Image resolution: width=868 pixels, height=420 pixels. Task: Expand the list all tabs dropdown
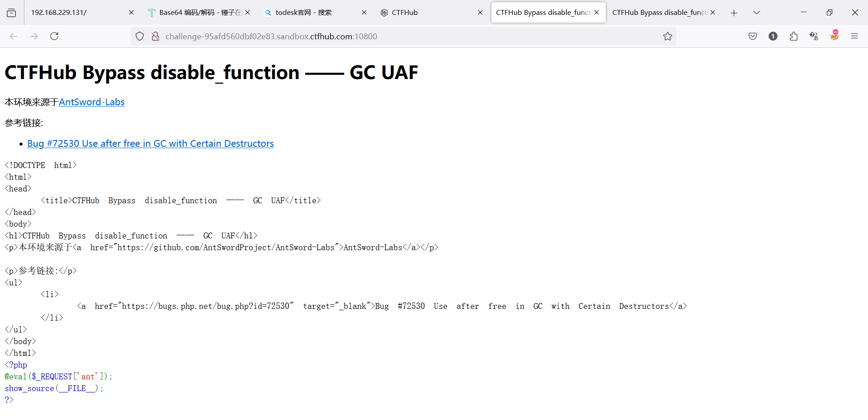pos(757,13)
